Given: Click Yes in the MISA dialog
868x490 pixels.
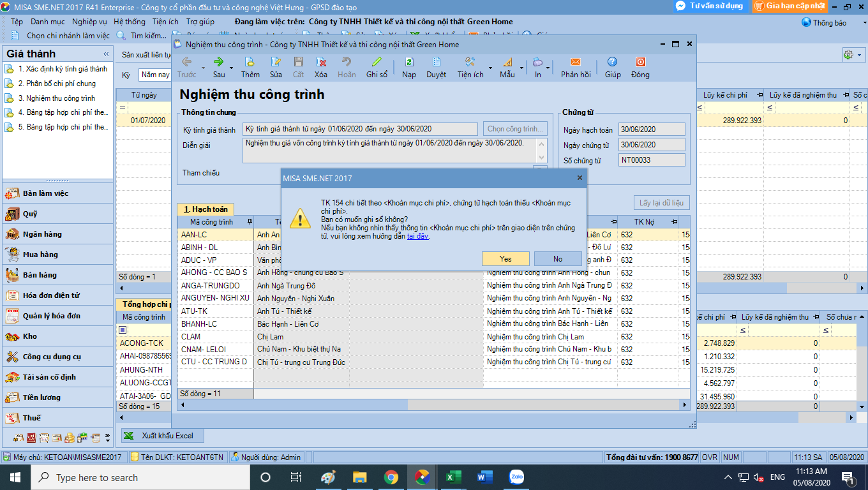Looking at the screenshot, I should tap(505, 259).
